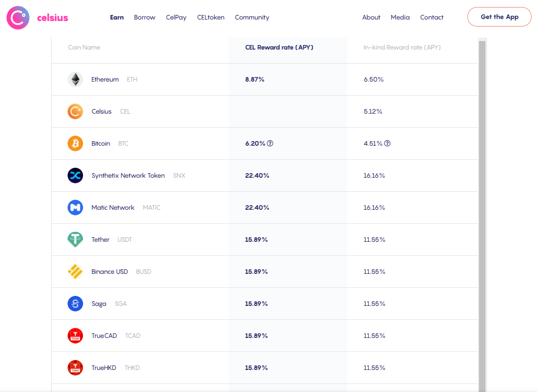Click the orange Celsius CEL coin icon
The image size is (537, 392).
click(x=76, y=111)
